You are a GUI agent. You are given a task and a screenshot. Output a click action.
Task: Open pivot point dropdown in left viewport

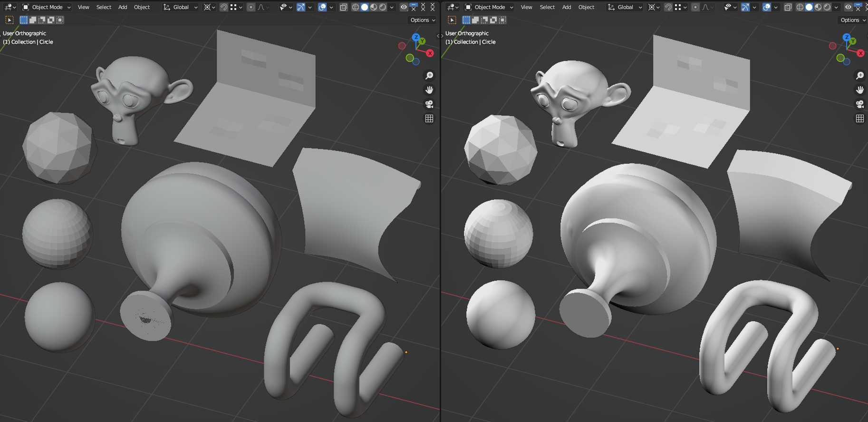coord(209,7)
